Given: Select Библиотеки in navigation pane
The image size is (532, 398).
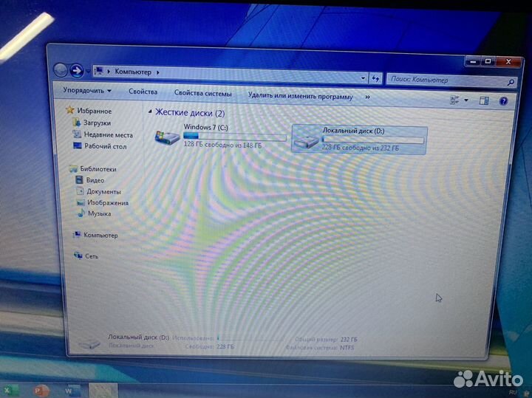Looking at the screenshot, I should pyautogui.click(x=98, y=169).
